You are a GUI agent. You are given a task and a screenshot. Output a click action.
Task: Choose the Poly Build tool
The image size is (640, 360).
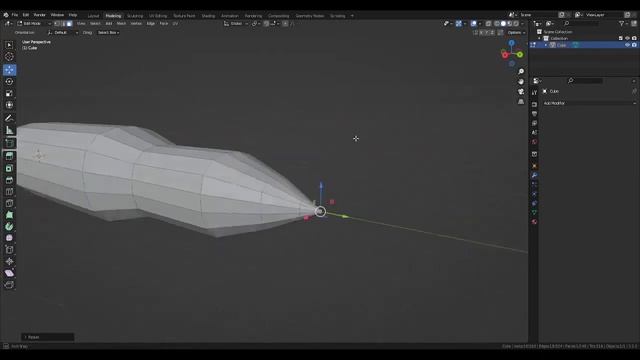[x=9, y=215]
